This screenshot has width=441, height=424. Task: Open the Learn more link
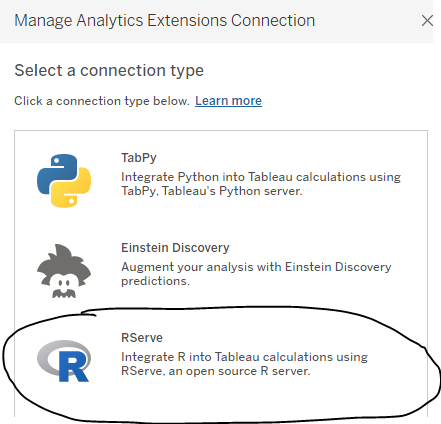point(228,101)
